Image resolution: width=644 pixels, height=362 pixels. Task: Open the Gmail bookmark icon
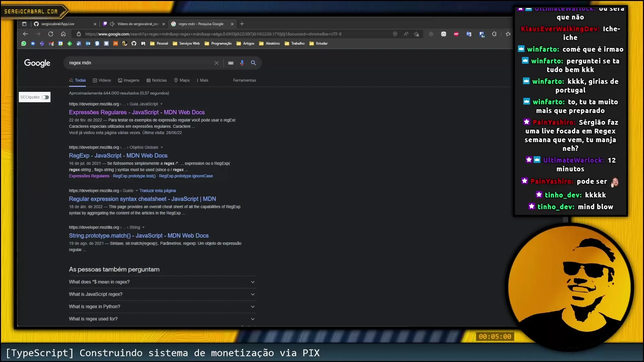point(51,43)
